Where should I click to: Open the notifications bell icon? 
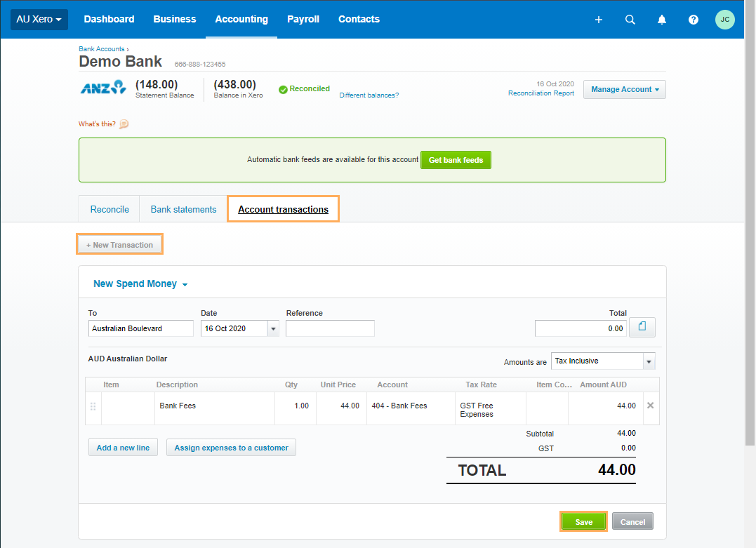[662, 20]
